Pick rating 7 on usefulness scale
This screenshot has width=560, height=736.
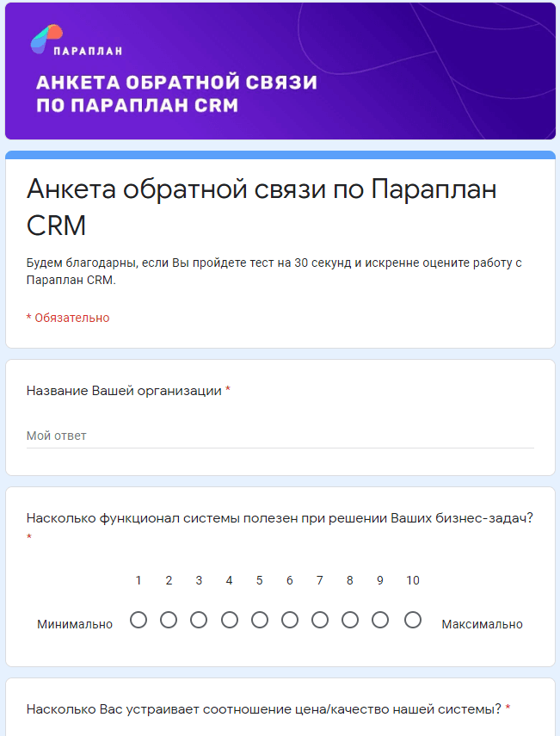pos(319,620)
